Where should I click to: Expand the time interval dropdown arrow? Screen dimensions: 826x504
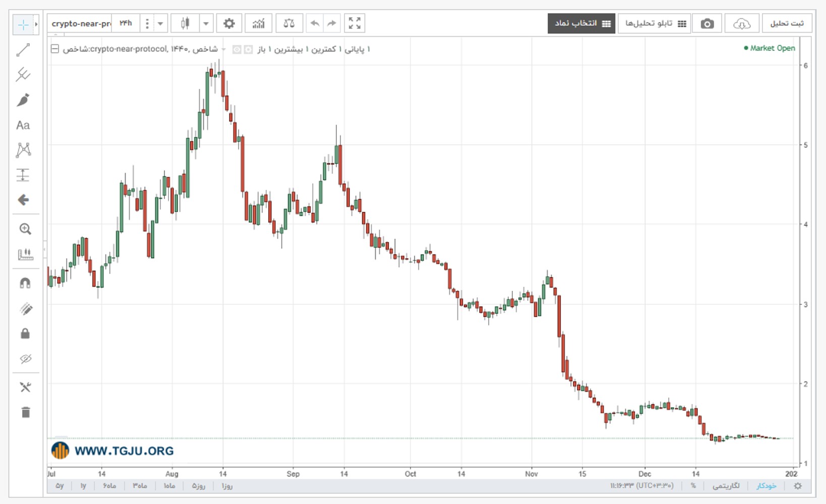tap(160, 23)
